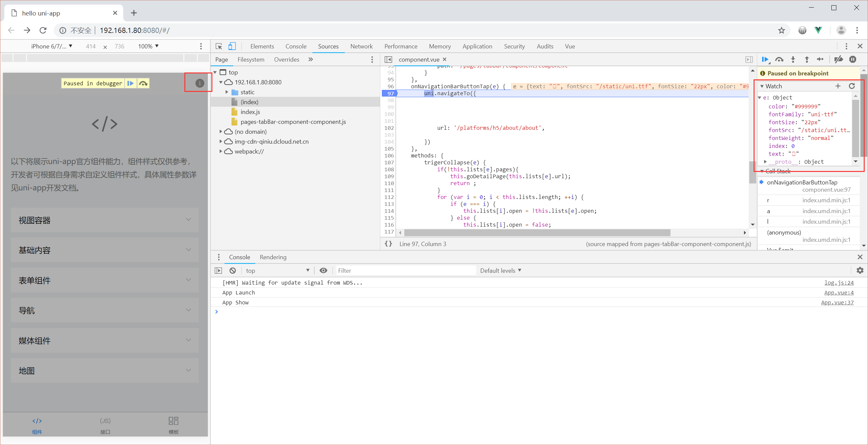The width and height of the screenshot is (868, 445).
Task: Expand the webpack:// source tree
Action: [221, 152]
